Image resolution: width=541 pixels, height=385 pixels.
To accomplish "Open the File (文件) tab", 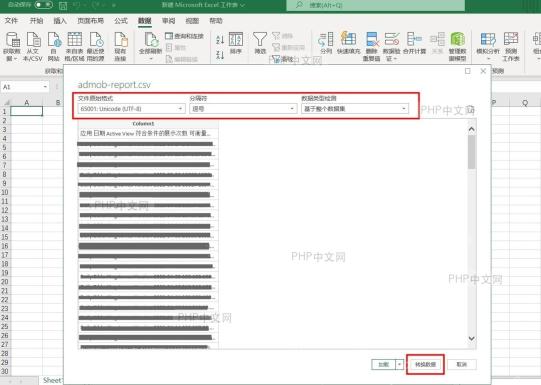I will 11,21.
